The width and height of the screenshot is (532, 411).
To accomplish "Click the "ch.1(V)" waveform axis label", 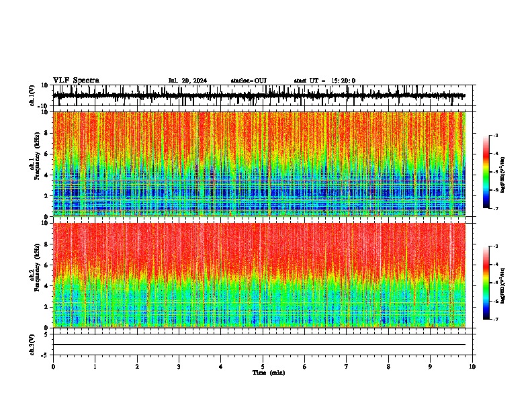I will (32, 95).
